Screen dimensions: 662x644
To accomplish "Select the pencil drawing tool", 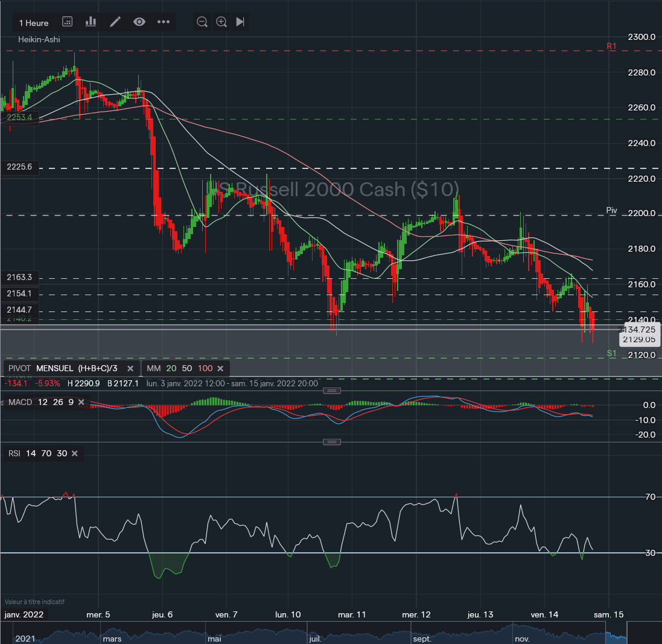I will point(115,22).
